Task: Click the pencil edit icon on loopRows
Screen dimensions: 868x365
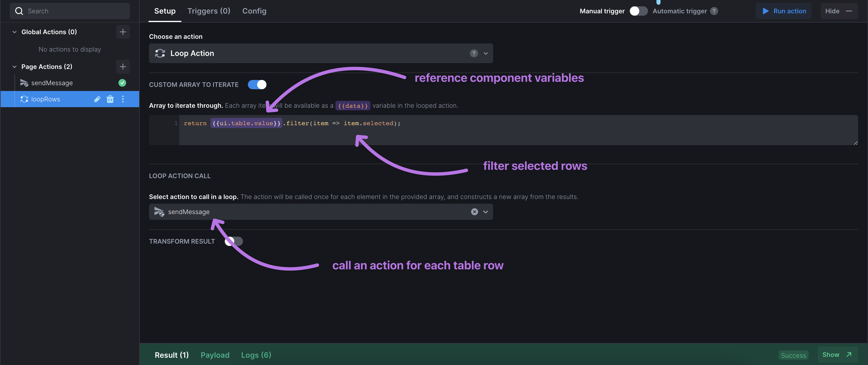Action: [x=97, y=99]
